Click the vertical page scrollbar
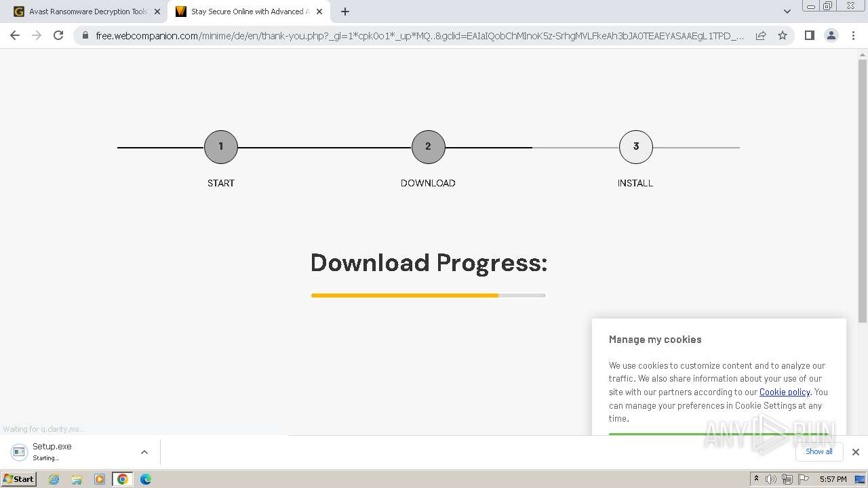Viewport: 868px width, 488px height. tap(863, 192)
